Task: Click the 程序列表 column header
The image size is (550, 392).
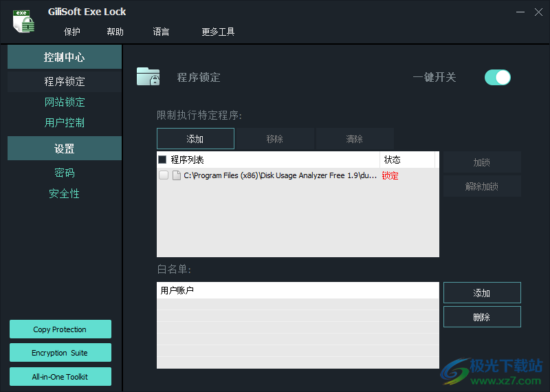Action: coord(268,160)
